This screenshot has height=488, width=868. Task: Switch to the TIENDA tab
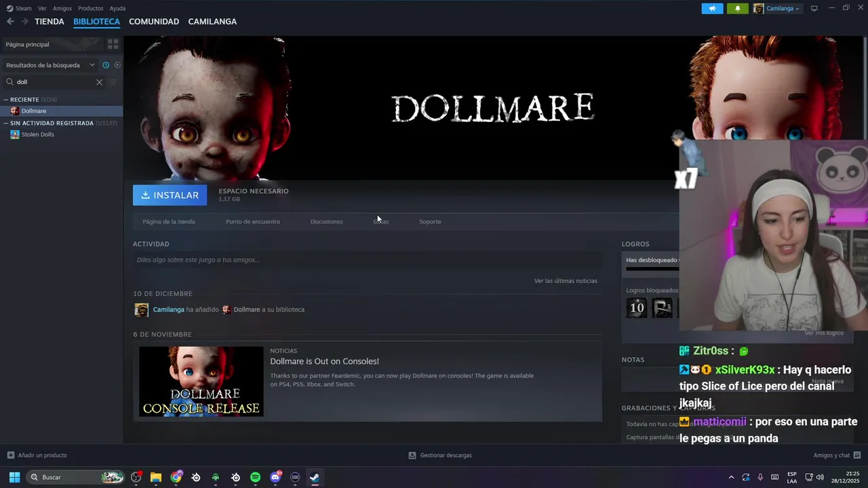coord(50,22)
